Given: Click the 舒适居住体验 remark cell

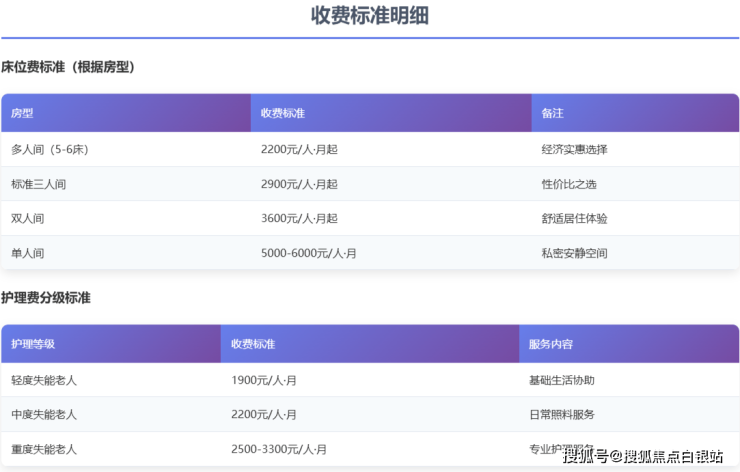Looking at the screenshot, I should tap(574, 218).
